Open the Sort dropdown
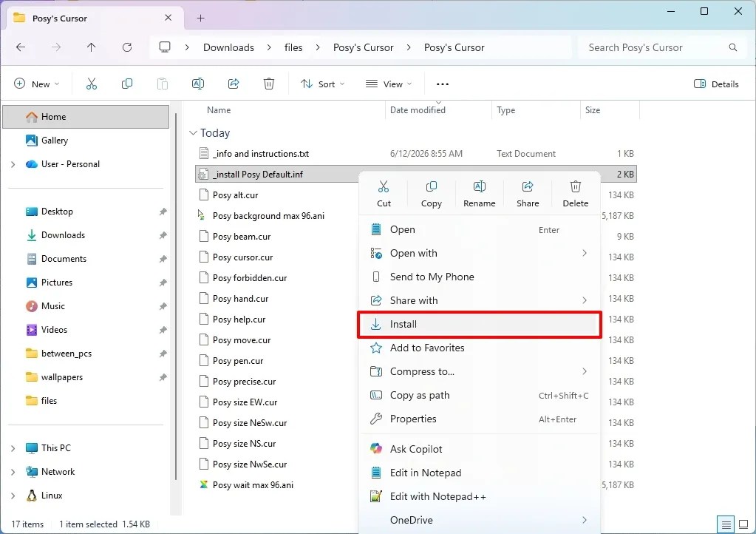 point(322,84)
